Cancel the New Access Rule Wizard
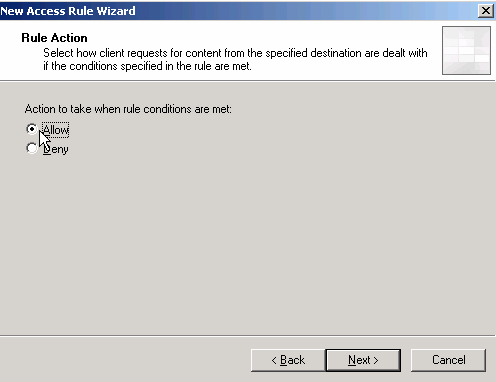This screenshot has height=382, width=496. coord(448,360)
